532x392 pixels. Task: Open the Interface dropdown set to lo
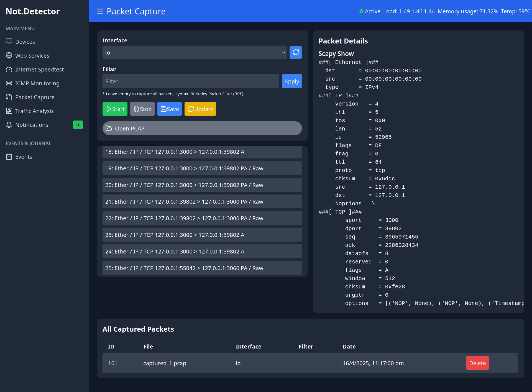[x=195, y=52]
